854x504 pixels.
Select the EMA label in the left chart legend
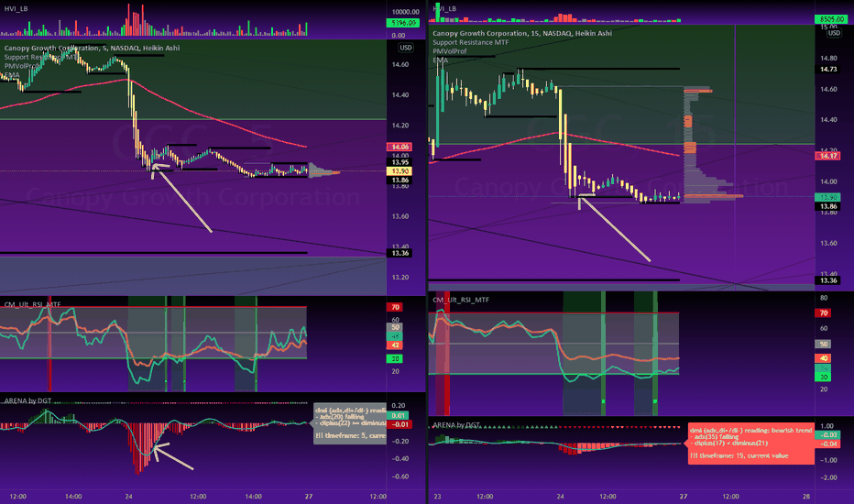coord(12,74)
